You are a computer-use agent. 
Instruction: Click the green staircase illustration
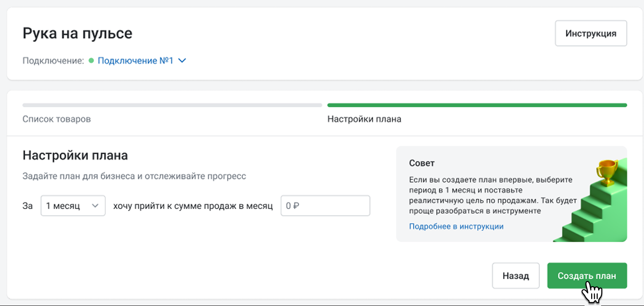pyautogui.click(x=594, y=214)
